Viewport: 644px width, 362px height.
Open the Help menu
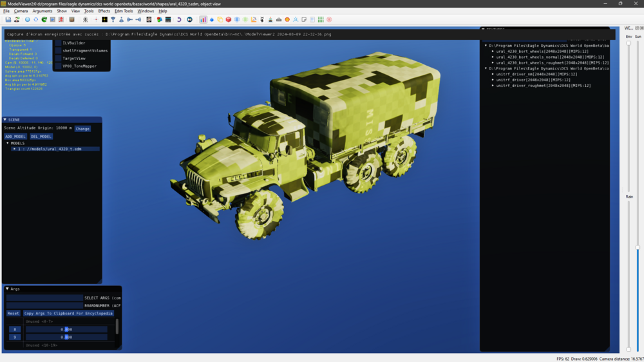click(163, 11)
